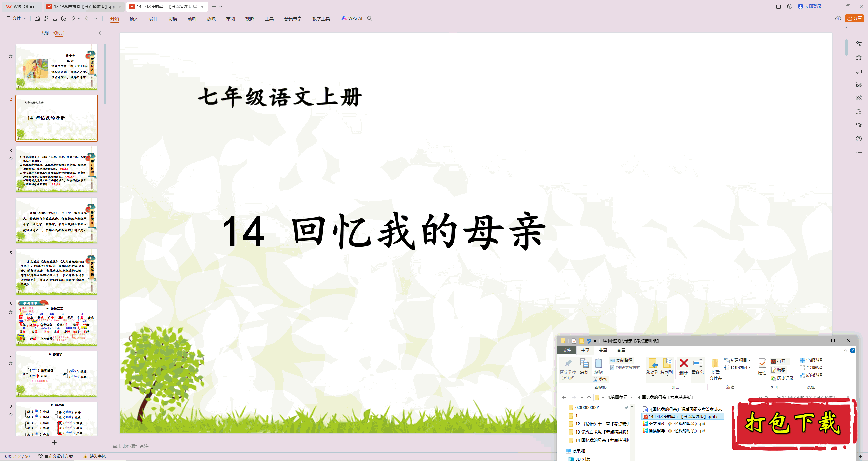Expand 轻松访问 dropdown in Explorer
The height and width of the screenshot is (461, 868).
(x=749, y=367)
